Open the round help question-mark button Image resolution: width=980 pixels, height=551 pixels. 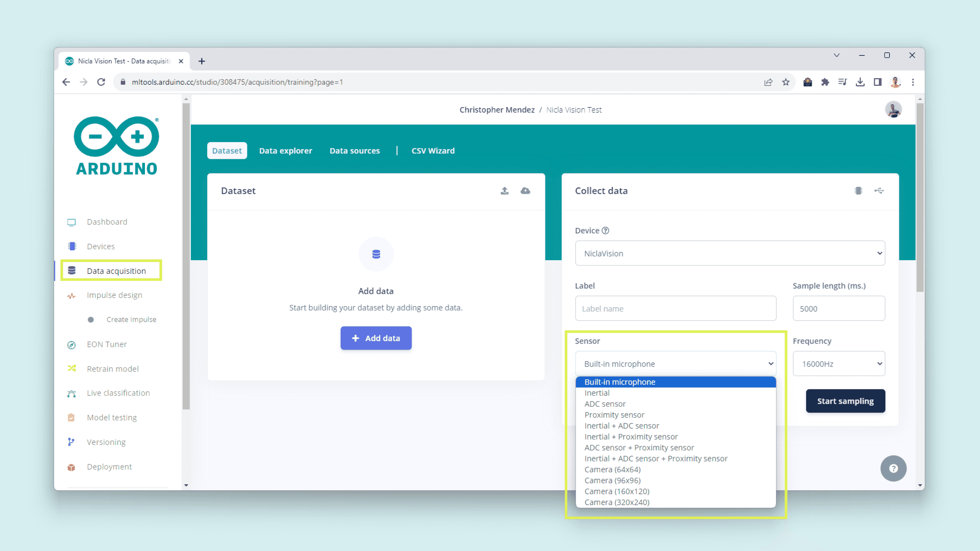pos(893,468)
